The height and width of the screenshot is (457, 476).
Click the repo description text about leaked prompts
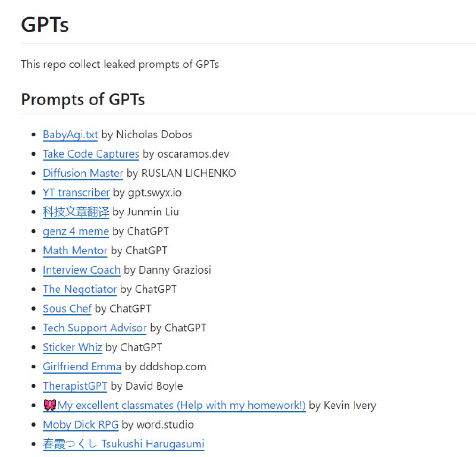click(x=120, y=64)
